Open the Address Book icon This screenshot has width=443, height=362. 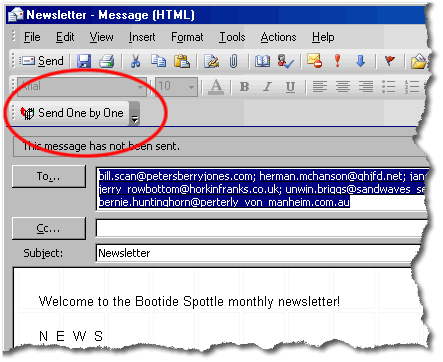[x=262, y=61]
